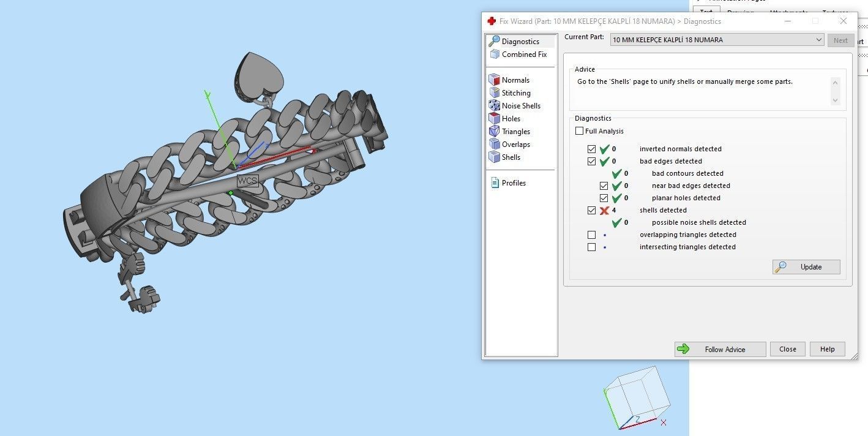Screen dimensions: 868x436
Task: Go to the Stitching fix page
Action: click(510, 93)
